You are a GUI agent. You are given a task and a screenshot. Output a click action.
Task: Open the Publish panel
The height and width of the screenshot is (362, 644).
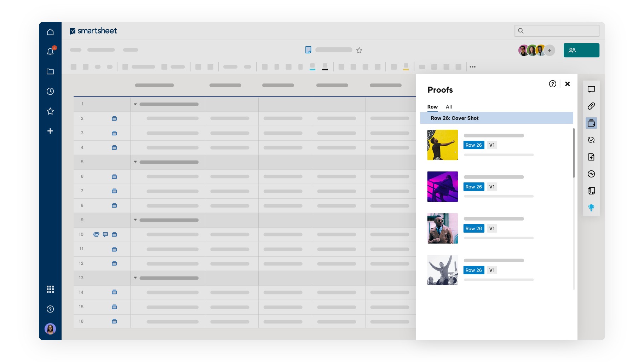click(x=591, y=157)
